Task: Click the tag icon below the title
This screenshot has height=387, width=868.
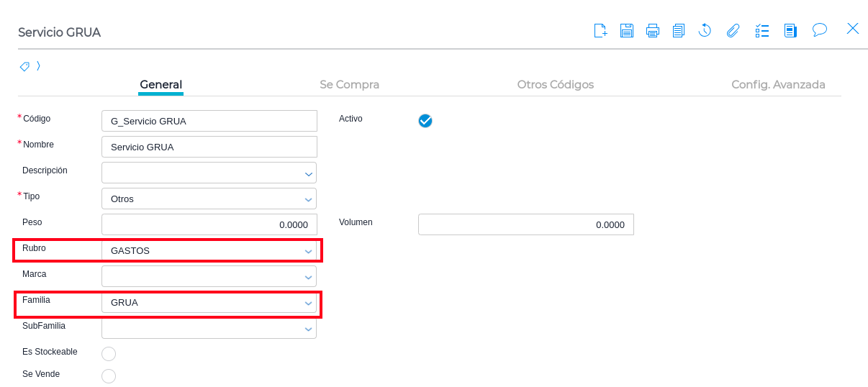Action: coord(24,66)
